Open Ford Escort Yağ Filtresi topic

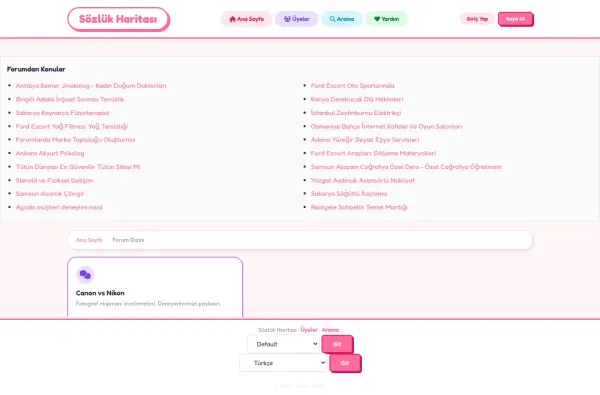click(72, 126)
